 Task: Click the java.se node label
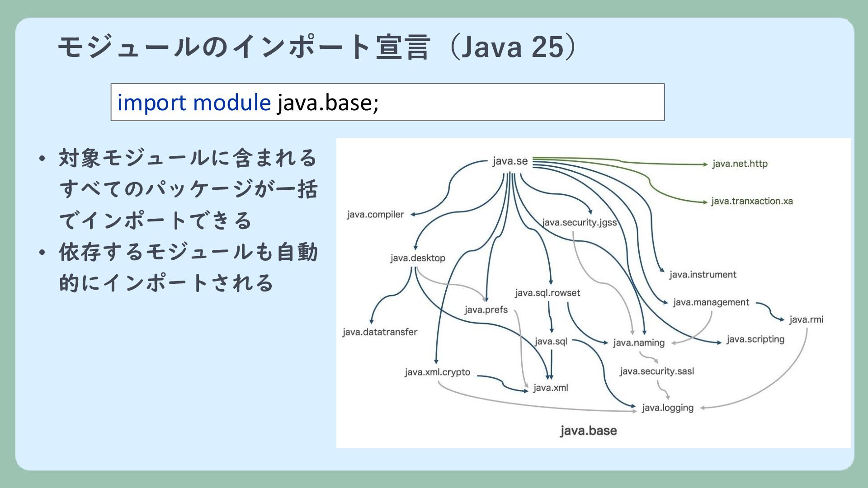click(510, 161)
